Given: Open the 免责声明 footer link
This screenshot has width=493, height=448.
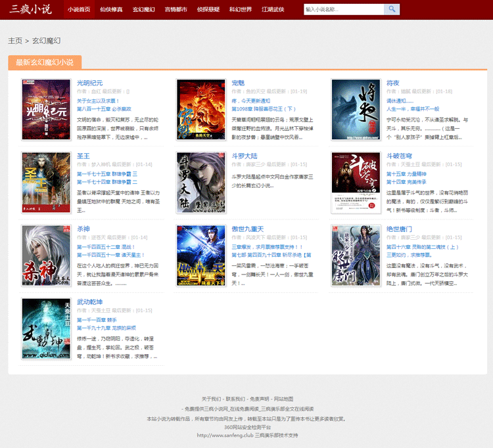Looking at the screenshot, I should pos(260,399).
